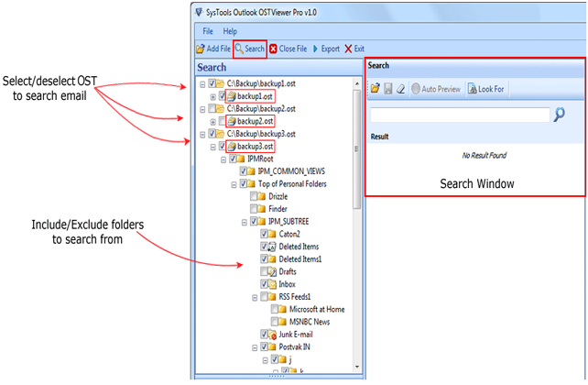588x385 pixels.
Task: Open the File menu
Action: click(208, 31)
